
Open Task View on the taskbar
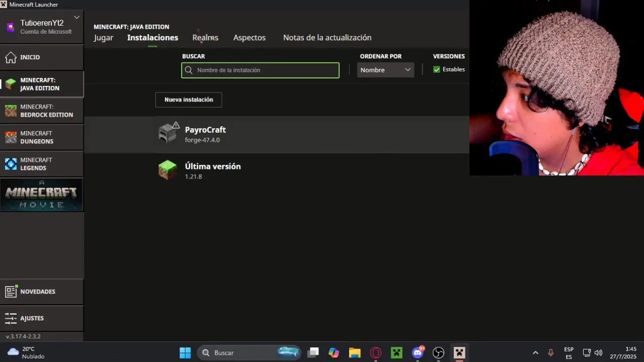pos(313,353)
